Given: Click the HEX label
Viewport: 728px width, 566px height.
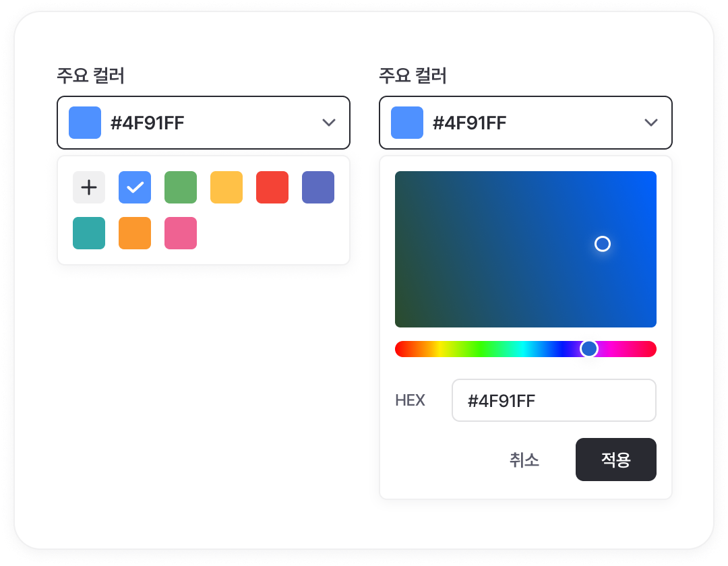Looking at the screenshot, I should pos(410,400).
